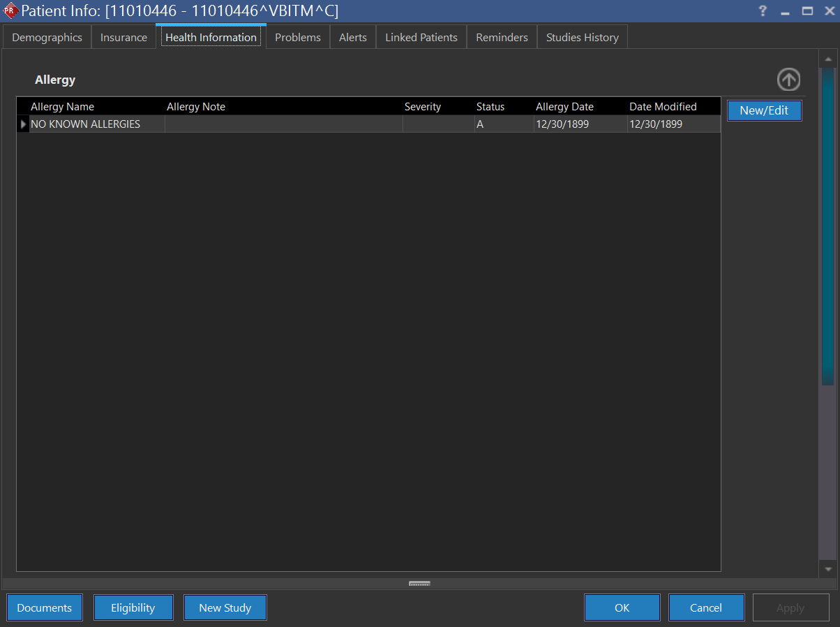Select the row indicator arrow for NO KNOWN ALLERGIES
Screen dimensions: 840x627
pyautogui.click(x=23, y=124)
